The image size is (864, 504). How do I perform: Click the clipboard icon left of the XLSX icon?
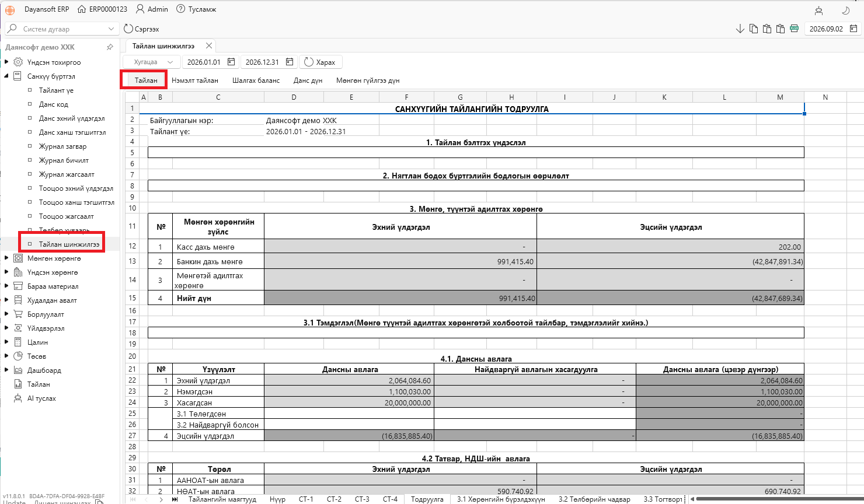pyautogui.click(x=781, y=29)
